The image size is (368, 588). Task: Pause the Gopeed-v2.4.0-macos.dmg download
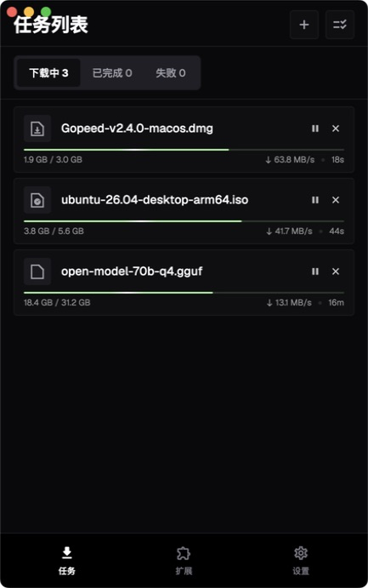315,128
